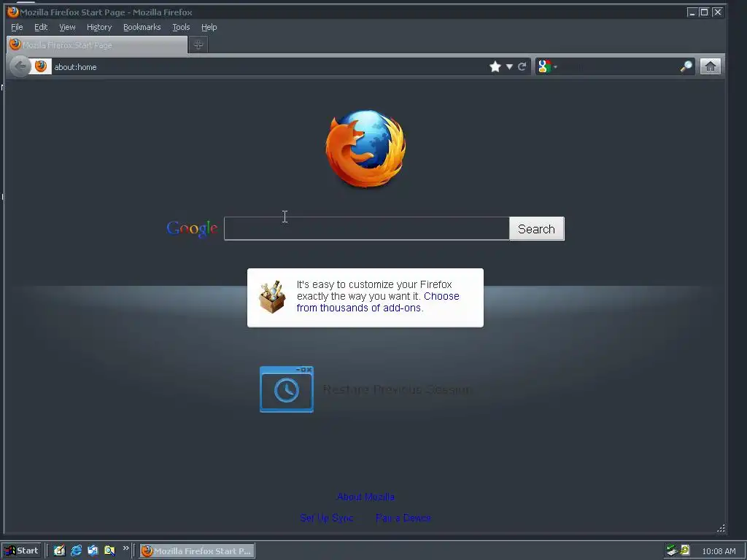
Task: Click the about:home address bar
Action: coord(267,66)
